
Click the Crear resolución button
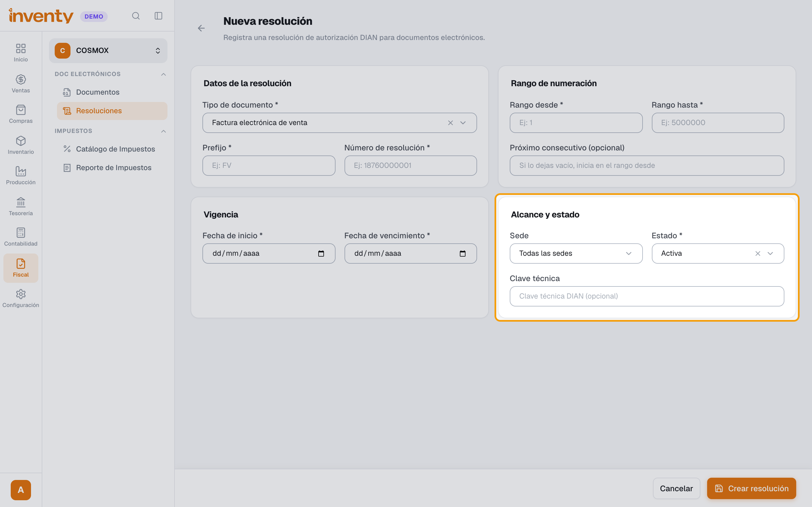coord(751,488)
